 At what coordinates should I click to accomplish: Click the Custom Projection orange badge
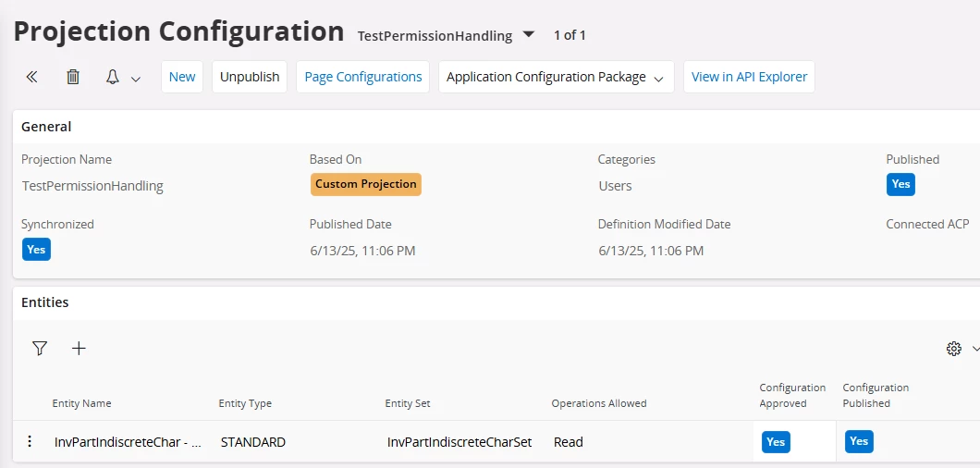pyautogui.click(x=366, y=185)
